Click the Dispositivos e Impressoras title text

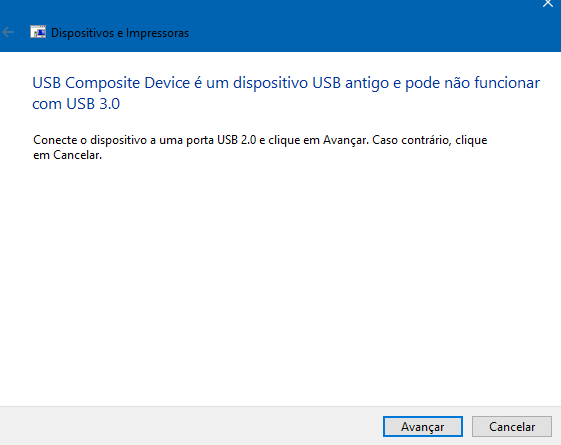120,33
